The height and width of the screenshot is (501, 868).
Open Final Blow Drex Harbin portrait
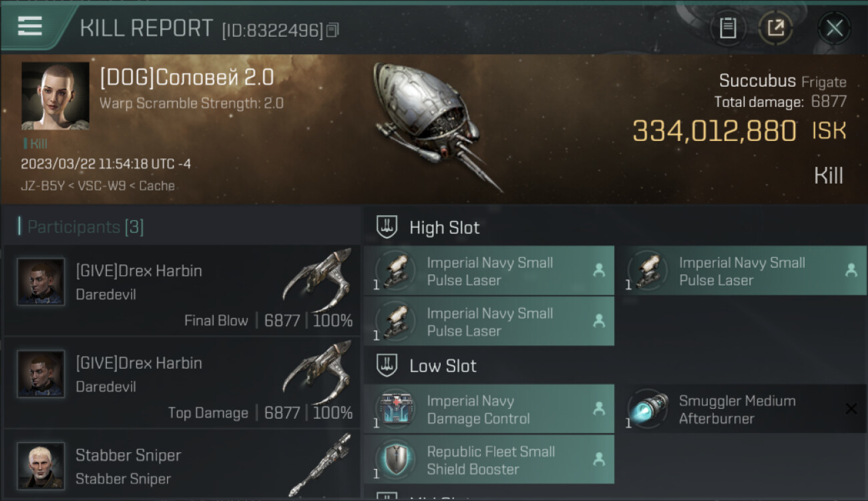click(41, 282)
